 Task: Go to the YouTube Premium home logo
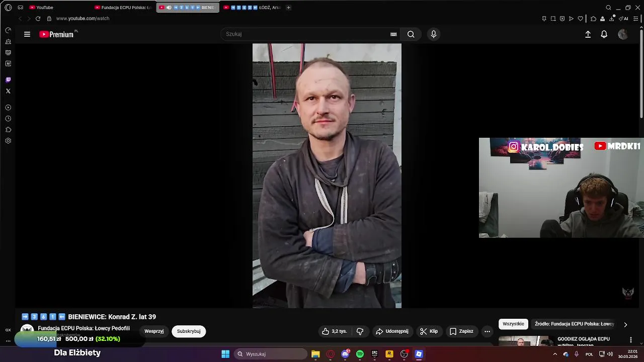pos(56,34)
